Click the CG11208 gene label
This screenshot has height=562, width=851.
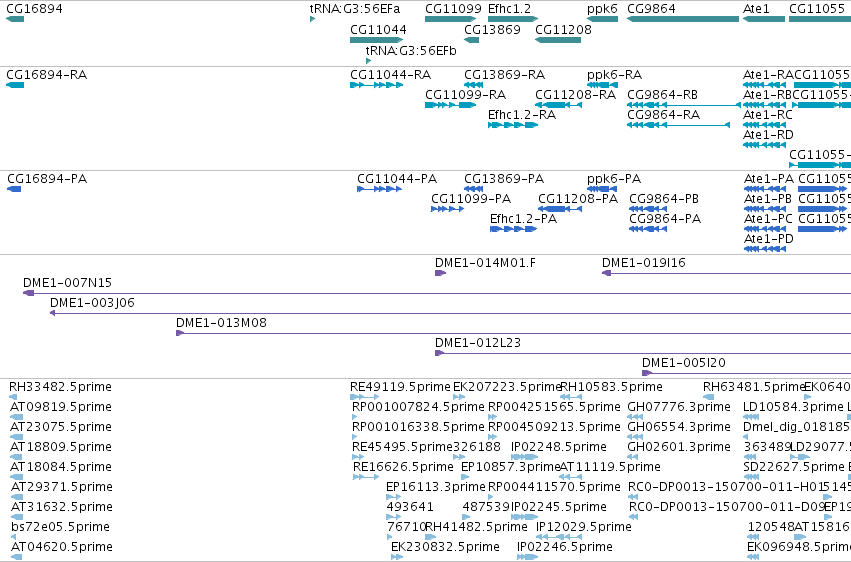[x=563, y=29]
